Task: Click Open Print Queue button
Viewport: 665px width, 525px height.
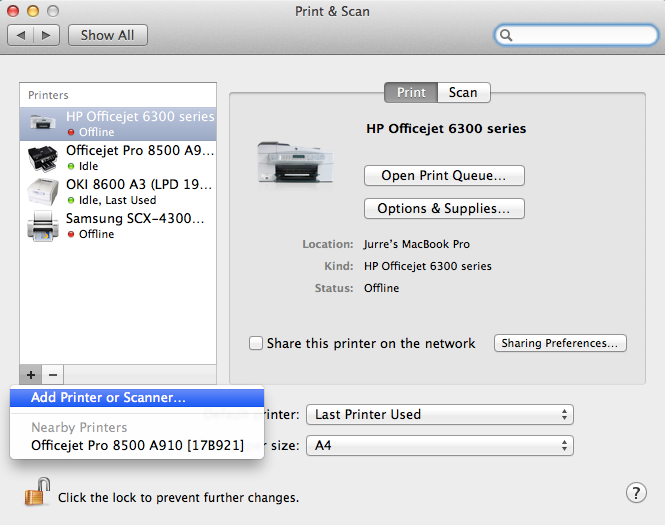Action: [444, 176]
